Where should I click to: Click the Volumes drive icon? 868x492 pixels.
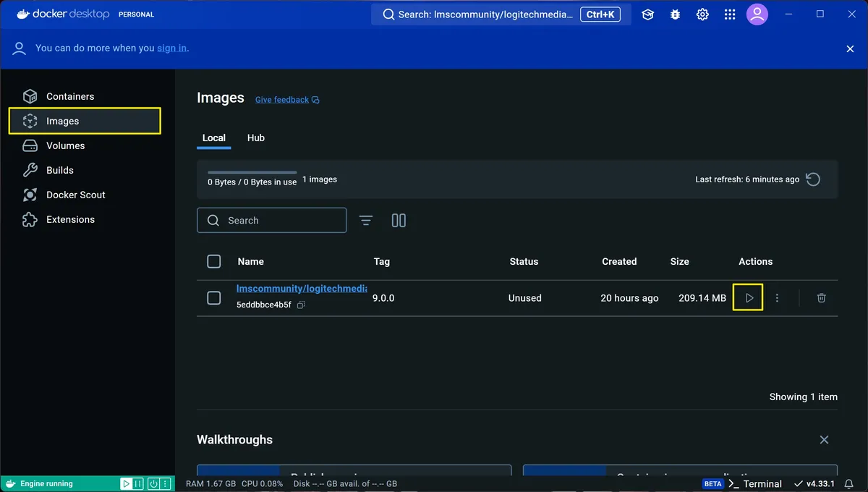click(x=30, y=145)
